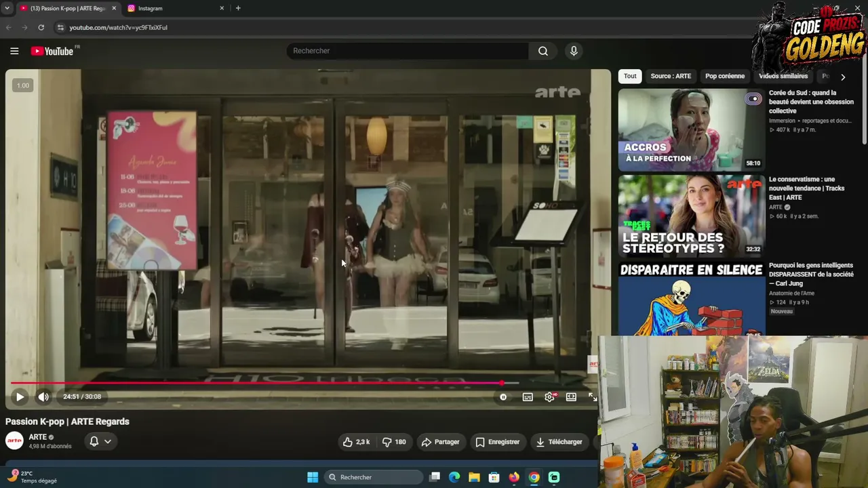Toggle subtitles in the video player
This screenshot has height=488, width=868.
[x=528, y=397]
